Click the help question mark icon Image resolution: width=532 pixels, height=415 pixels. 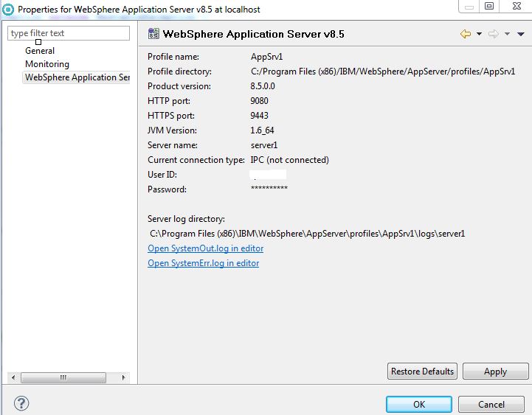click(21, 403)
